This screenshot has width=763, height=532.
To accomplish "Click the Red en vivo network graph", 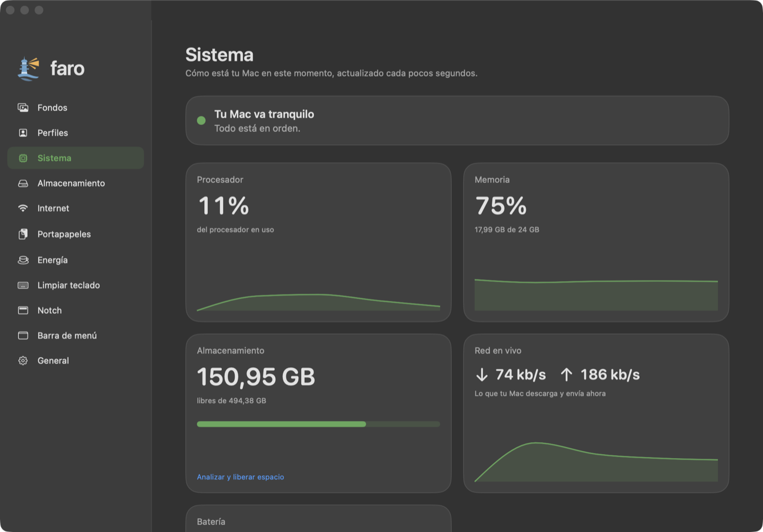I will pyautogui.click(x=596, y=462).
